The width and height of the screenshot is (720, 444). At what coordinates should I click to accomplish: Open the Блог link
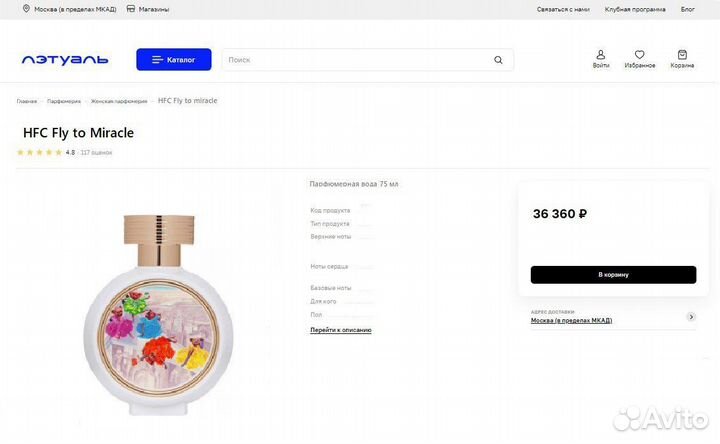point(687,9)
